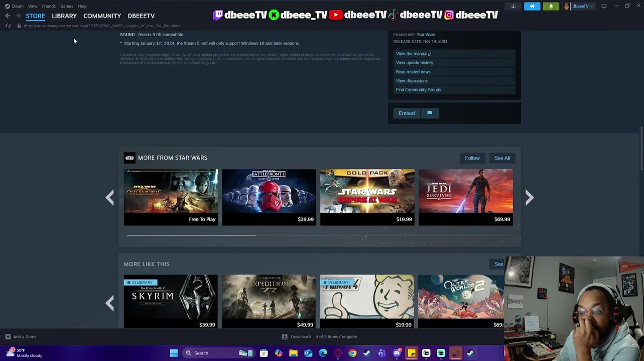This screenshot has width=644, height=361.
Task: Switch to the LIBRARY tab
Action: [64, 16]
